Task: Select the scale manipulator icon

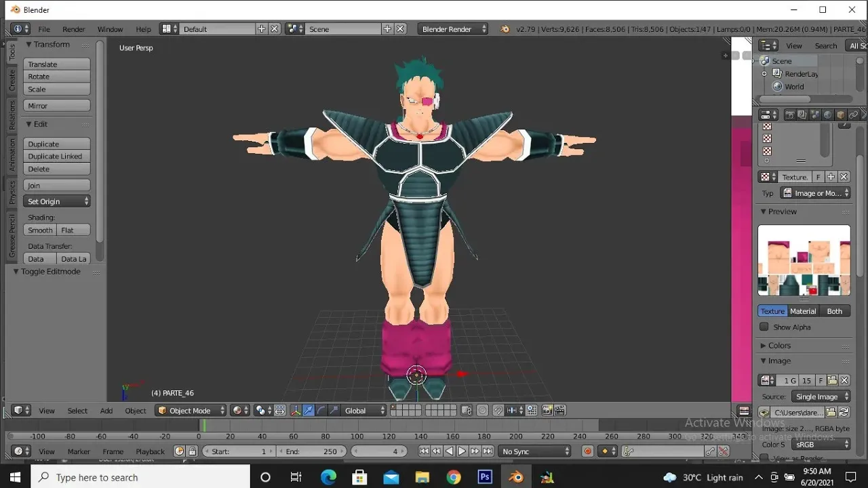Action: 334,411
